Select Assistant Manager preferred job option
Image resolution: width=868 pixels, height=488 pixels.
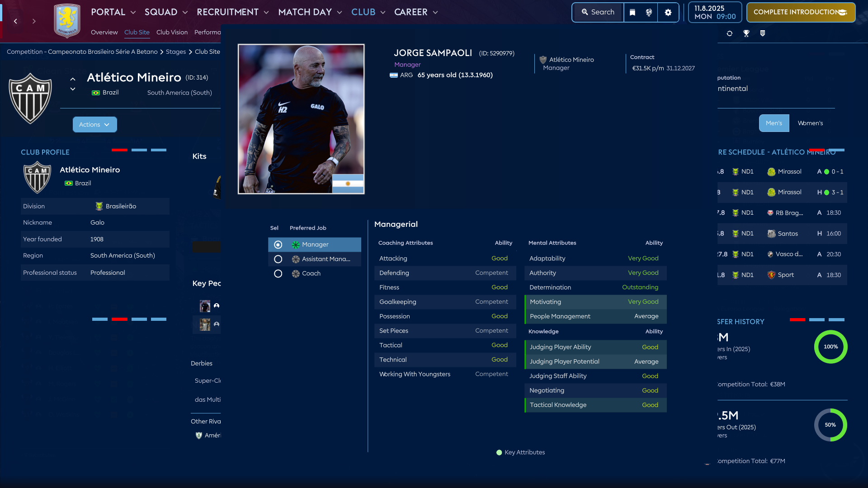(x=278, y=259)
